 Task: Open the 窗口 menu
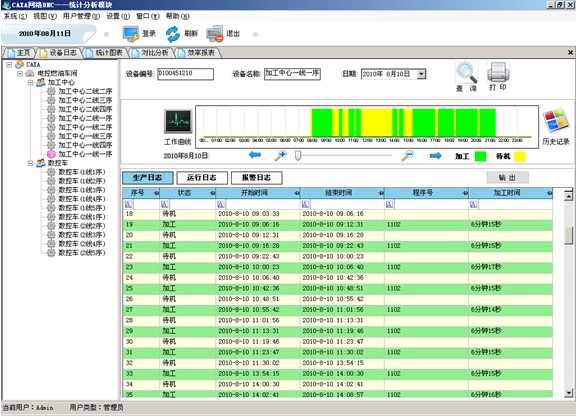pos(148,16)
